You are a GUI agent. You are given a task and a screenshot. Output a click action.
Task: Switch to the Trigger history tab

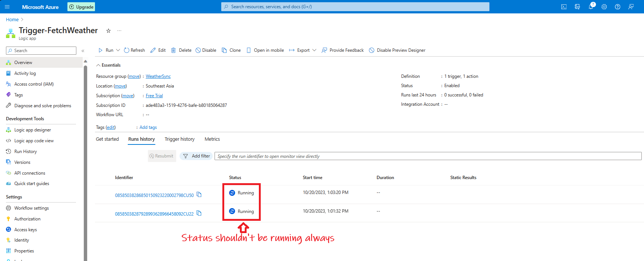180,139
